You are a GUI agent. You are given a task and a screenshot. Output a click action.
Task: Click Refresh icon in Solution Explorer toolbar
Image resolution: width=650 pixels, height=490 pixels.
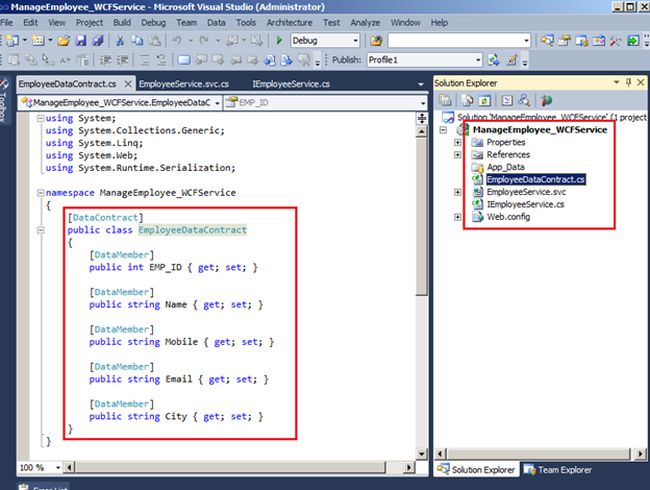(x=482, y=101)
